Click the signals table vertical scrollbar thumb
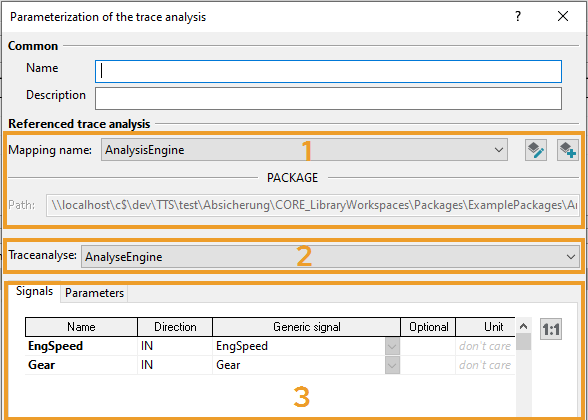The width and height of the screenshot is (588, 420). [x=524, y=342]
